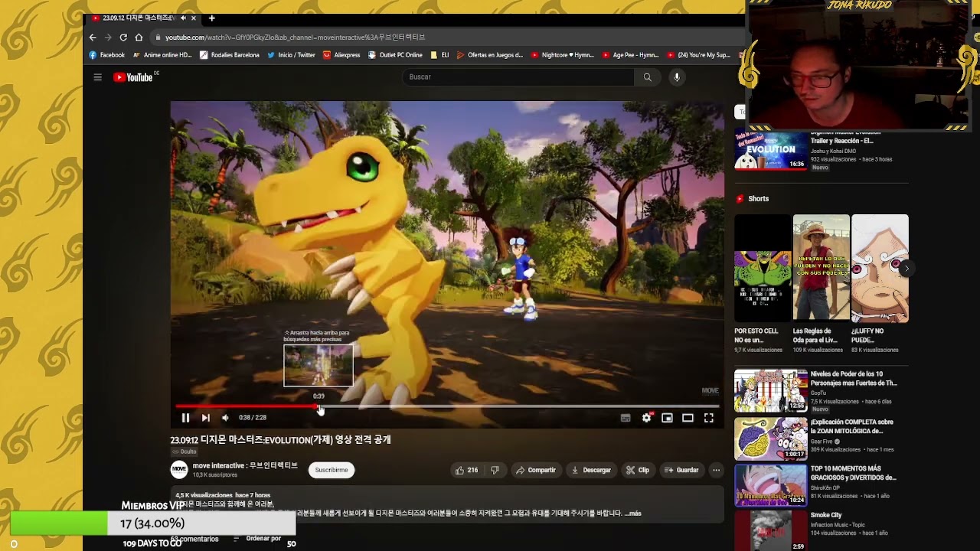Image resolution: width=980 pixels, height=551 pixels.
Task: Click the video title text
Action: click(x=280, y=440)
